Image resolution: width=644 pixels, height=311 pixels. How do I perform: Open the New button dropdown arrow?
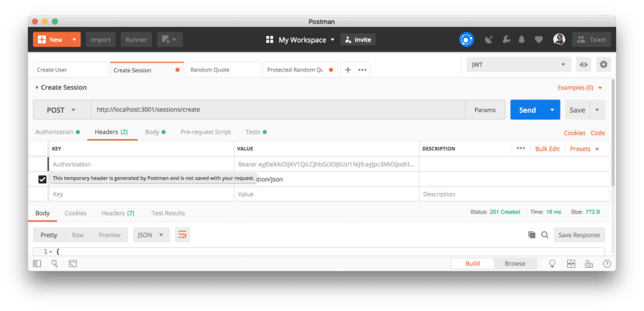point(75,40)
